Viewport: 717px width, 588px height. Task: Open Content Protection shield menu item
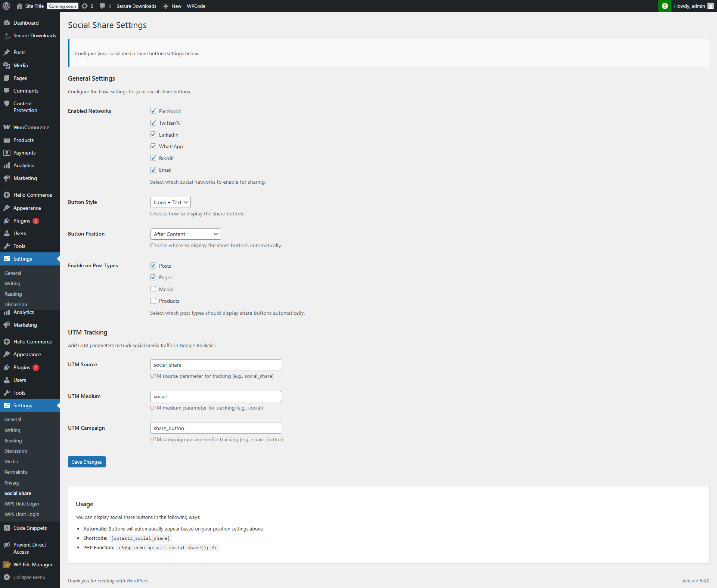[25, 107]
